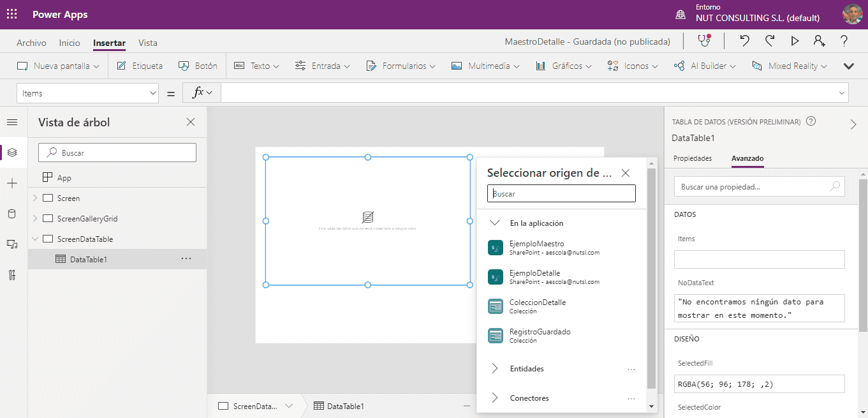
Task: Share the app with person icon
Action: coord(819,41)
